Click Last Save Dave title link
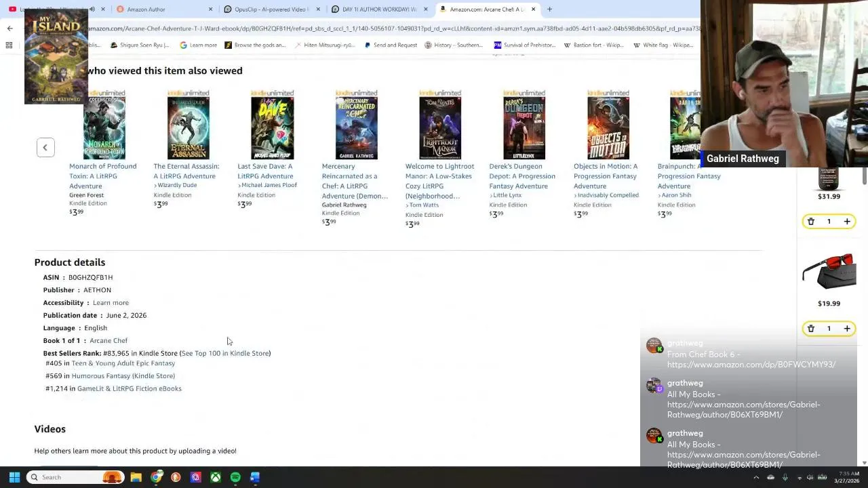 click(x=265, y=171)
